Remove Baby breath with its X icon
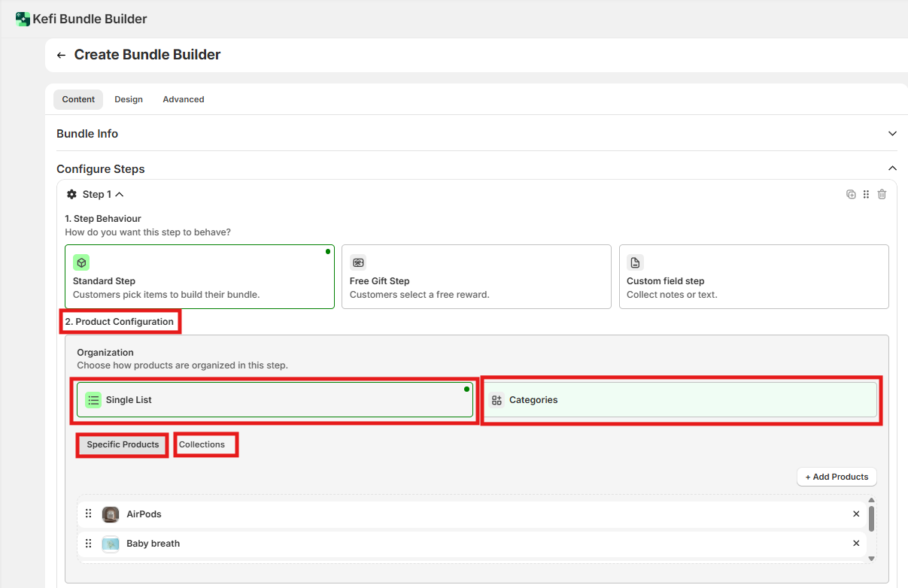The image size is (908, 588). click(x=856, y=543)
